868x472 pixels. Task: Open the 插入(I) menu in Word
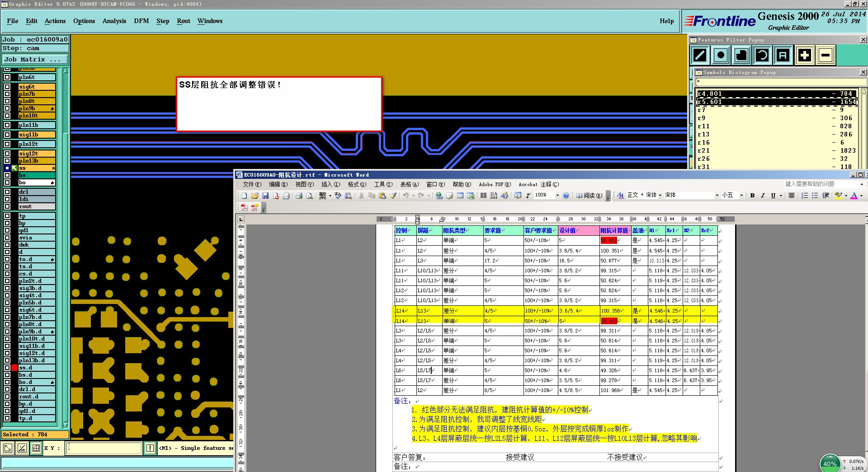(x=330, y=184)
